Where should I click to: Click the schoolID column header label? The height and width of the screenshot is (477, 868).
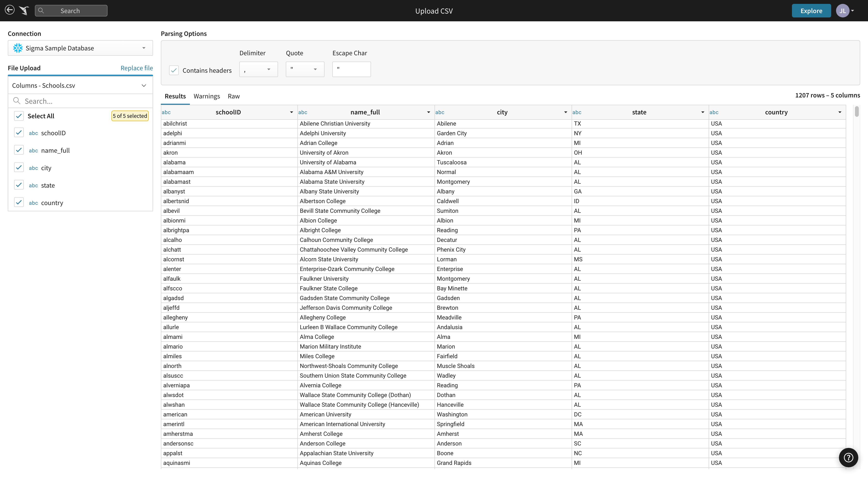coord(228,112)
